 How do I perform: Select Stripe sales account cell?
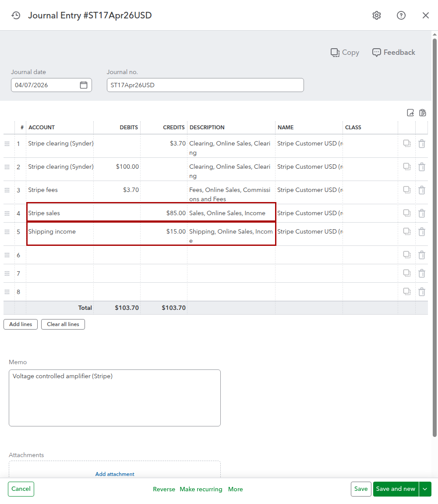[60, 213]
